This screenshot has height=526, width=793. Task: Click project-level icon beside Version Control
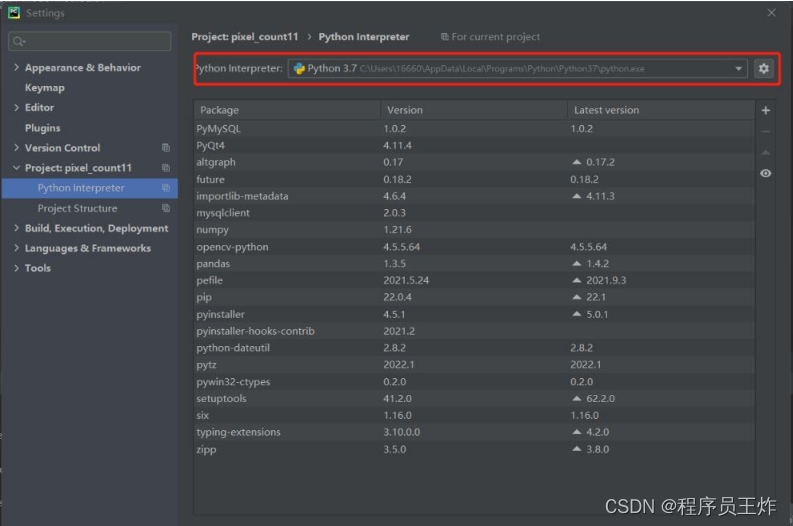[x=165, y=148]
